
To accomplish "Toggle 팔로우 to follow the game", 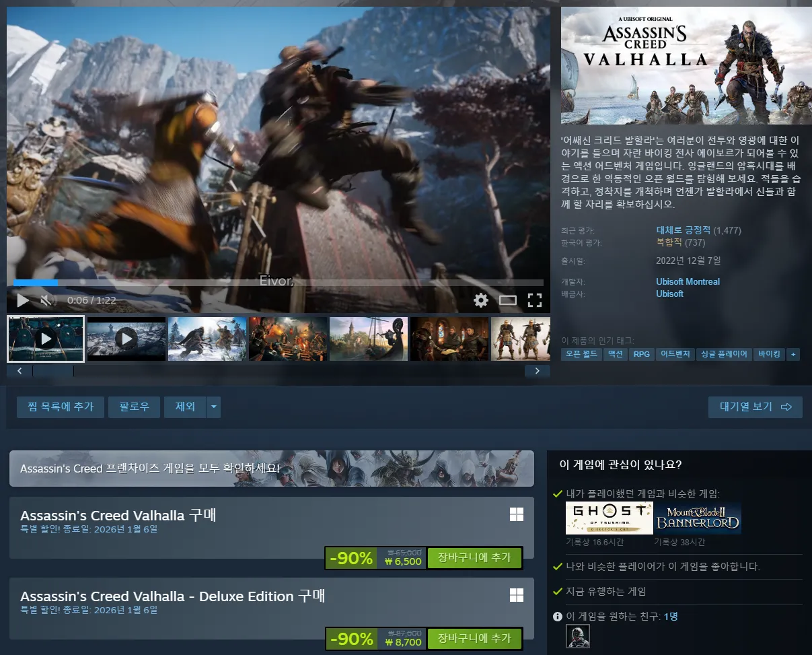I will tap(134, 407).
